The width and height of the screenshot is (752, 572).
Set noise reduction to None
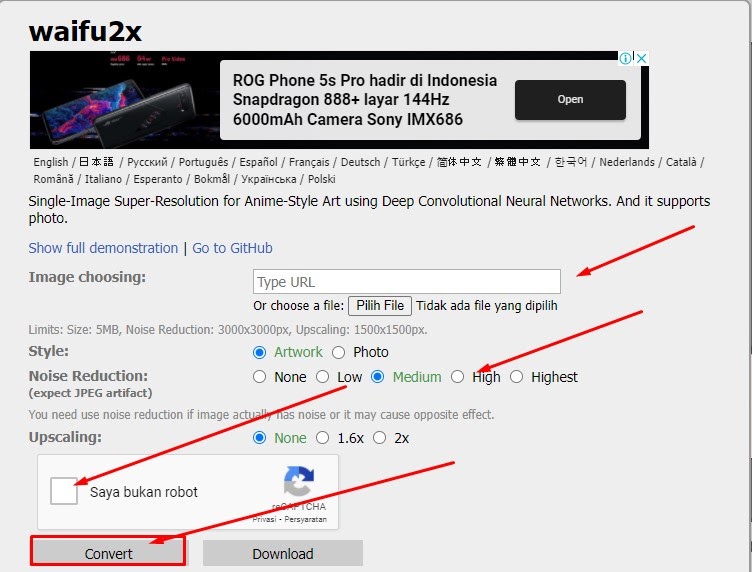(x=259, y=377)
